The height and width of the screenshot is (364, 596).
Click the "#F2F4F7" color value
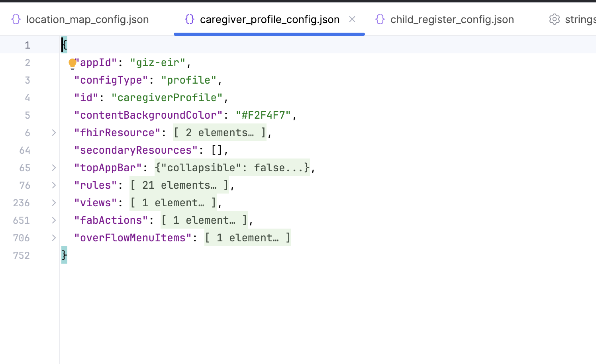tap(263, 115)
